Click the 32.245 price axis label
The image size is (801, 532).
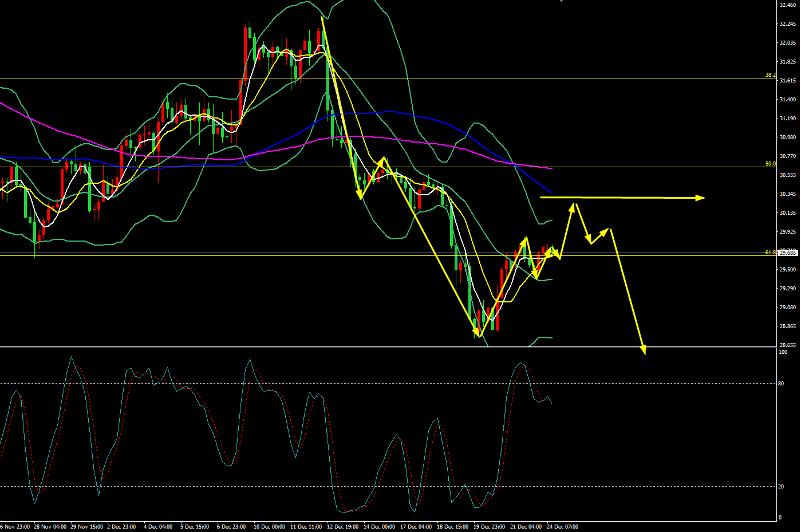point(788,24)
